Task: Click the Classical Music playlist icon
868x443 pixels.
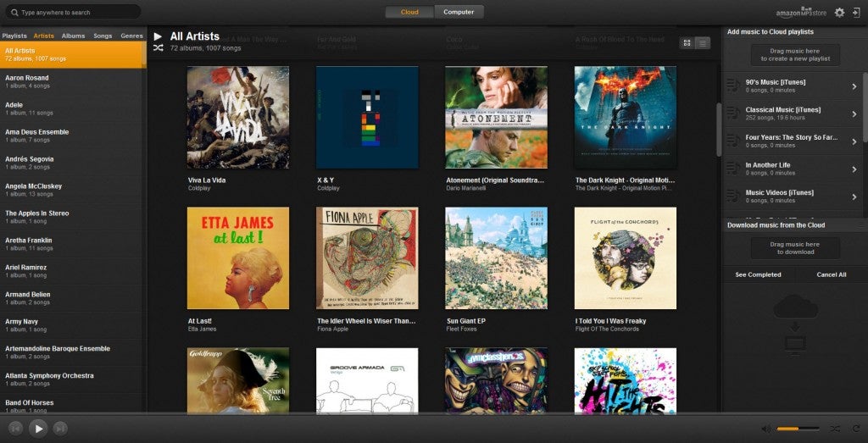Action: 733,114
